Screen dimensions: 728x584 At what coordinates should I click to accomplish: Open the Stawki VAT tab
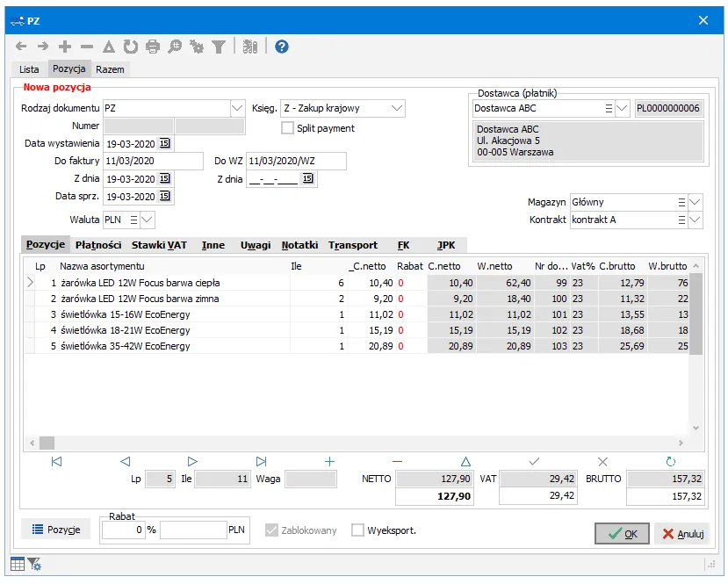159,245
